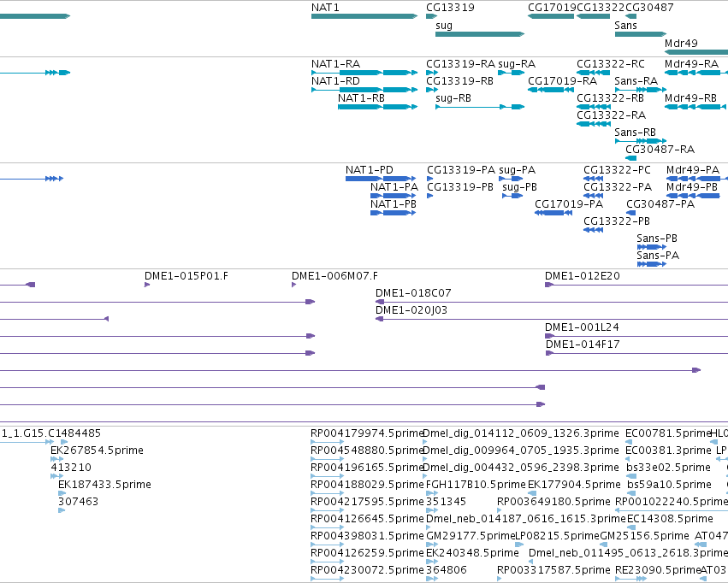This screenshot has width=728, height=583.
Task: Select EST EK267854.5prime
Action: pos(56,459)
